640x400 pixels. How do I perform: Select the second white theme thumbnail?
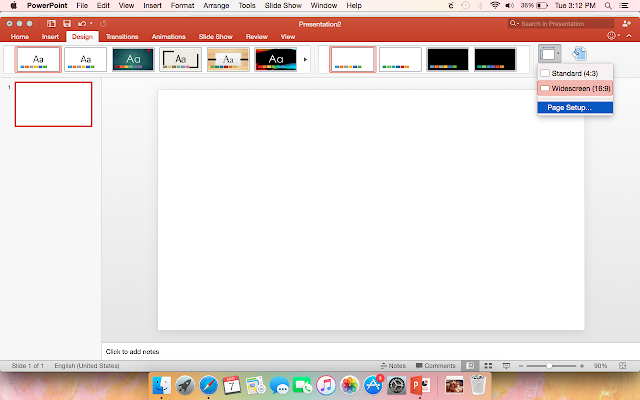point(85,60)
